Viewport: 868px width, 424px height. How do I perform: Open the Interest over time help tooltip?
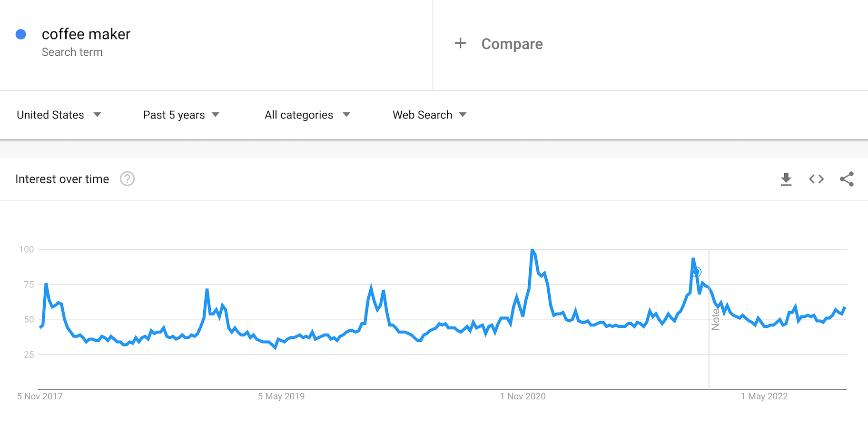point(127,179)
